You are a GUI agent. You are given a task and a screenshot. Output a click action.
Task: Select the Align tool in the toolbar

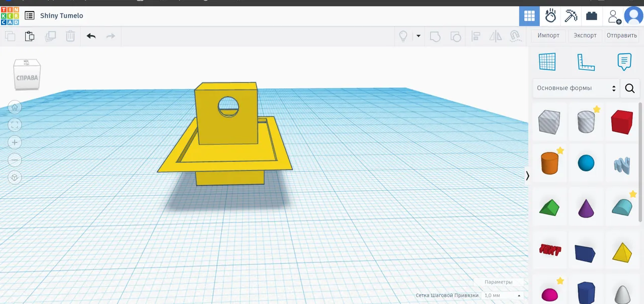475,36
